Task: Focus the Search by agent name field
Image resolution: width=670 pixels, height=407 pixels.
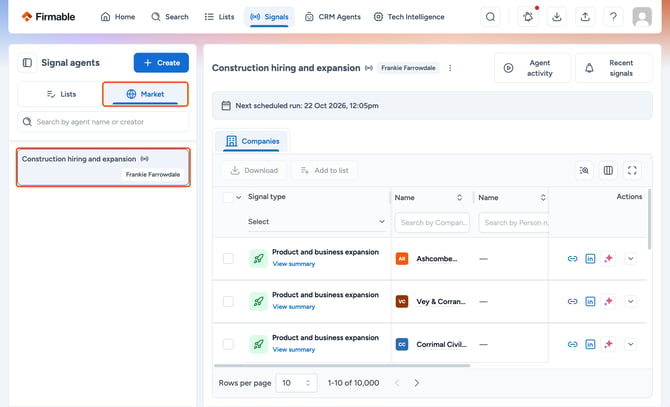Action: click(x=103, y=122)
